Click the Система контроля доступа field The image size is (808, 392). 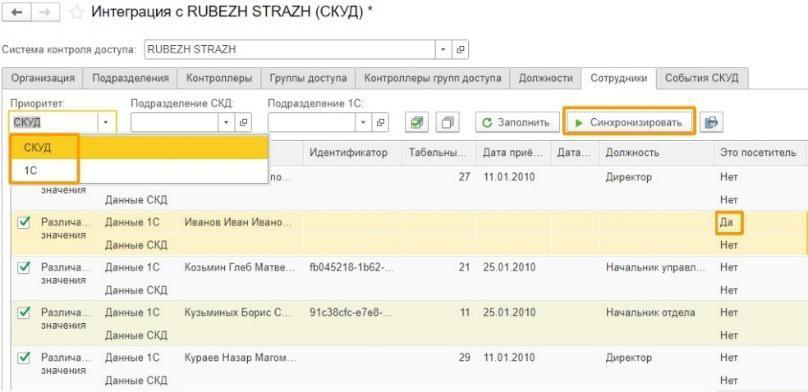(290, 49)
